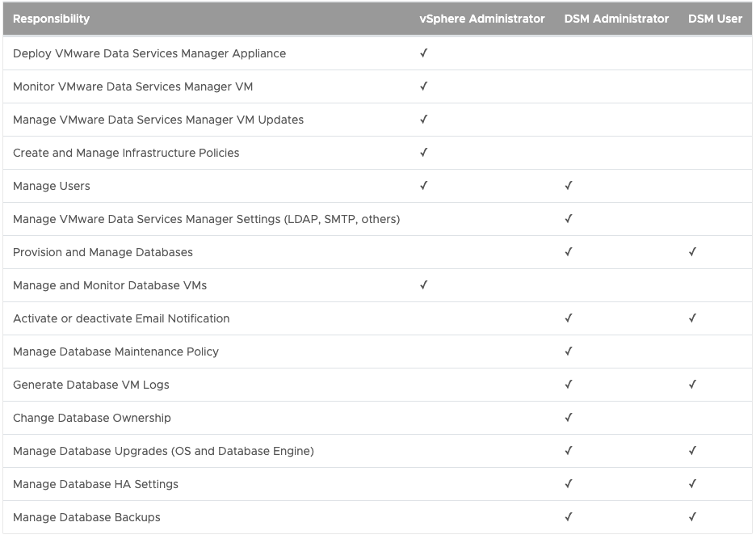Image resolution: width=756 pixels, height=539 pixels.
Task: Click DSM Administrator checkmark for Database HA Settings
Action: tap(569, 484)
